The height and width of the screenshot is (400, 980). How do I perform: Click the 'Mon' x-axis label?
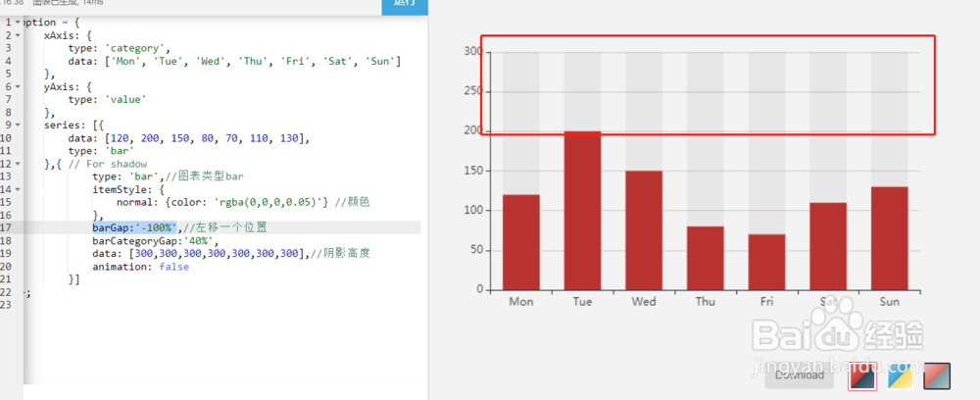pyautogui.click(x=520, y=302)
